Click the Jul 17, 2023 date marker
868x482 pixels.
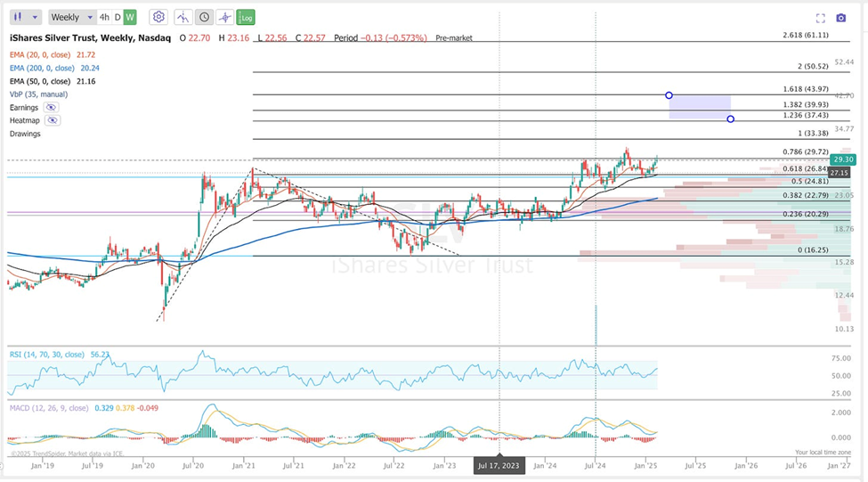click(x=499, y=465)
